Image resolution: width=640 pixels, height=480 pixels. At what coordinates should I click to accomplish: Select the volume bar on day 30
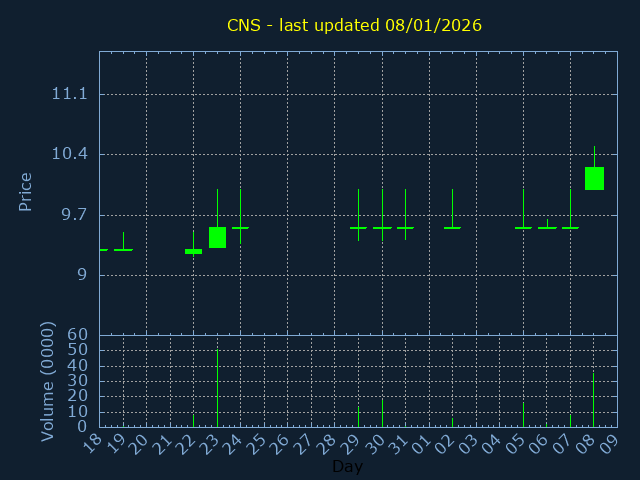tap(382, 413)
